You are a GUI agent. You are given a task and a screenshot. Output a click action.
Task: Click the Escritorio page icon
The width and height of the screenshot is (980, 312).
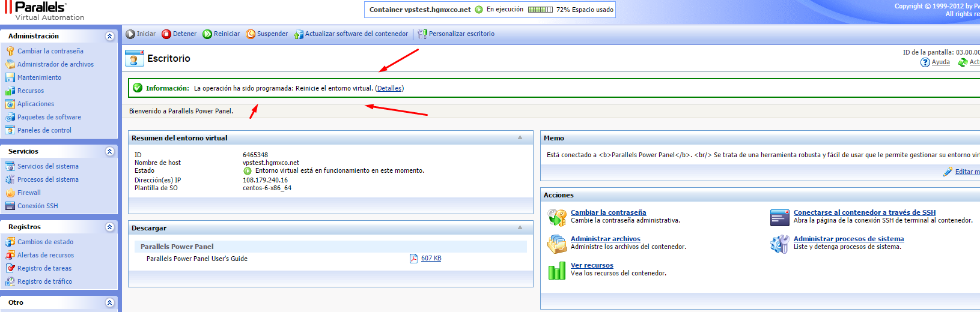point(135,59)
